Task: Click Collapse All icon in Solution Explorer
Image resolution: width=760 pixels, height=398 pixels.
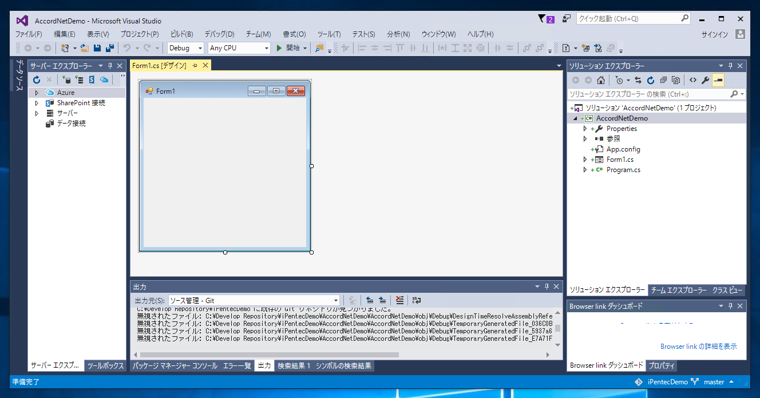Action: [x=663, y=80]
